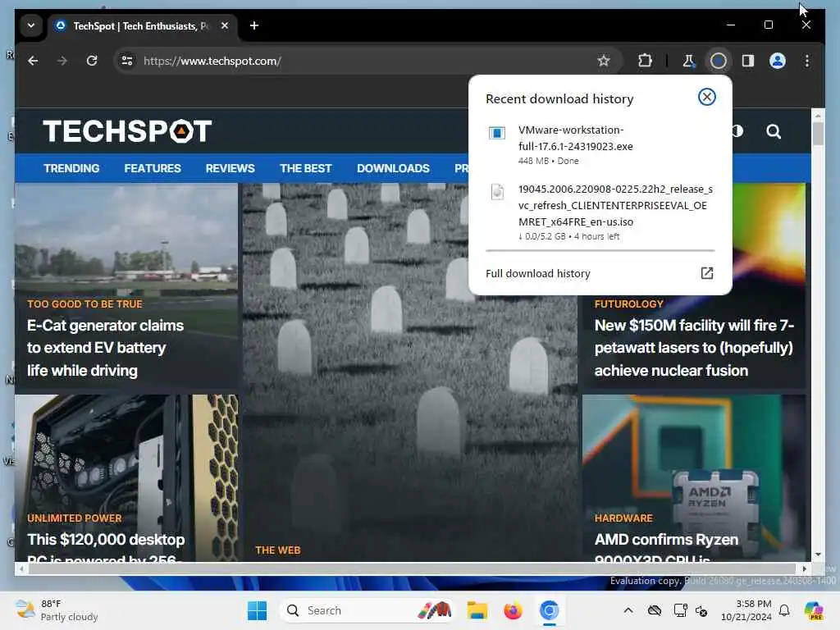Open THE BEST nav item
The image size is (840, 630).
pyautogui.click(x=306, y=168)
